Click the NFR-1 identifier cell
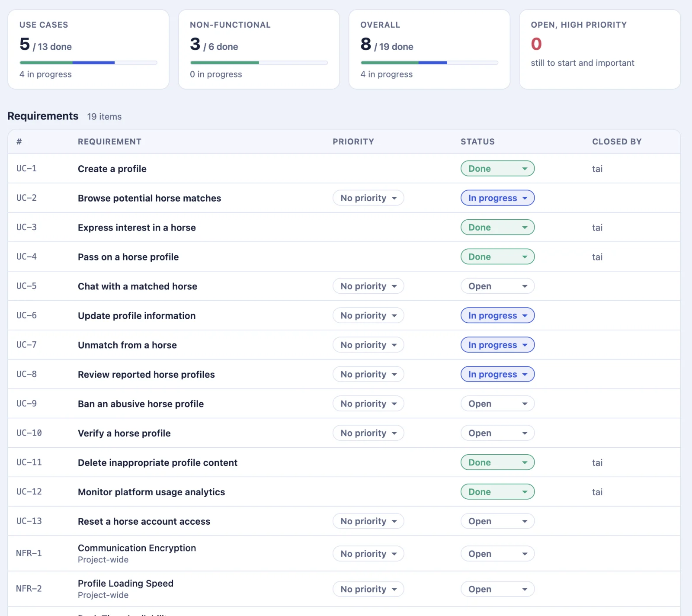 pyautogui.click(x=29, y=553)
